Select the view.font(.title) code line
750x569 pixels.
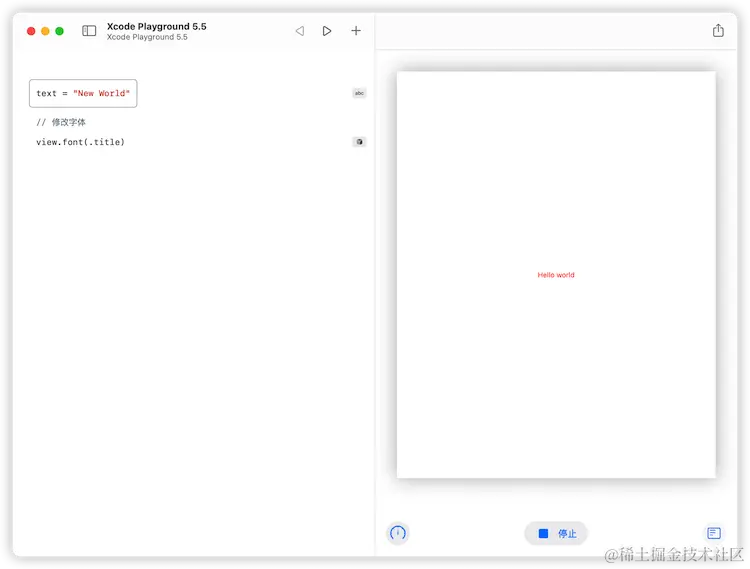[80, 142]
